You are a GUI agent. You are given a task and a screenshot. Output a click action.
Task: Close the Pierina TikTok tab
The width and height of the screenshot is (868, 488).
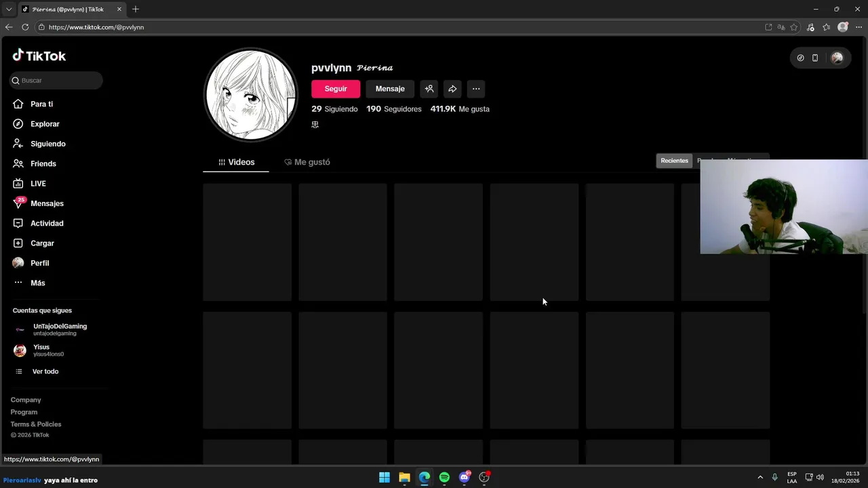click(119, 9)
